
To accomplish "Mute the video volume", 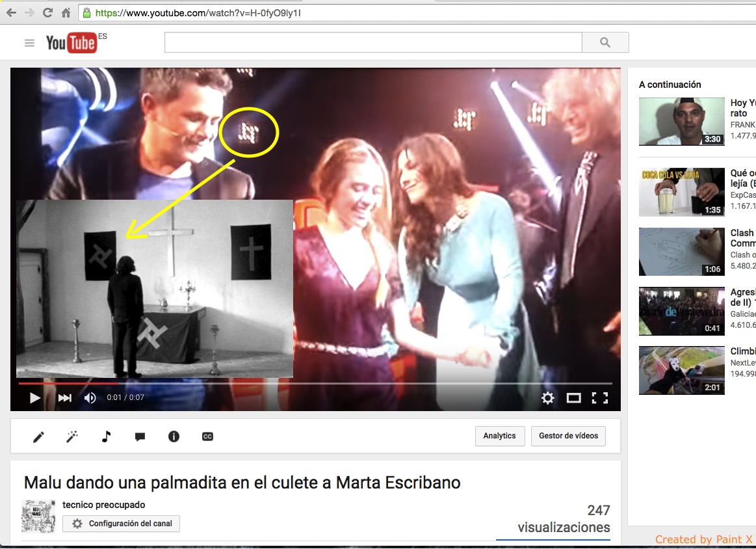I will coord(90,398).
